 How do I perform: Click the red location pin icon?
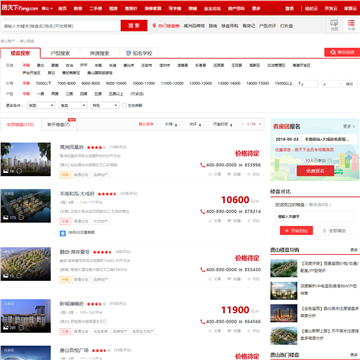pos(154,26)
